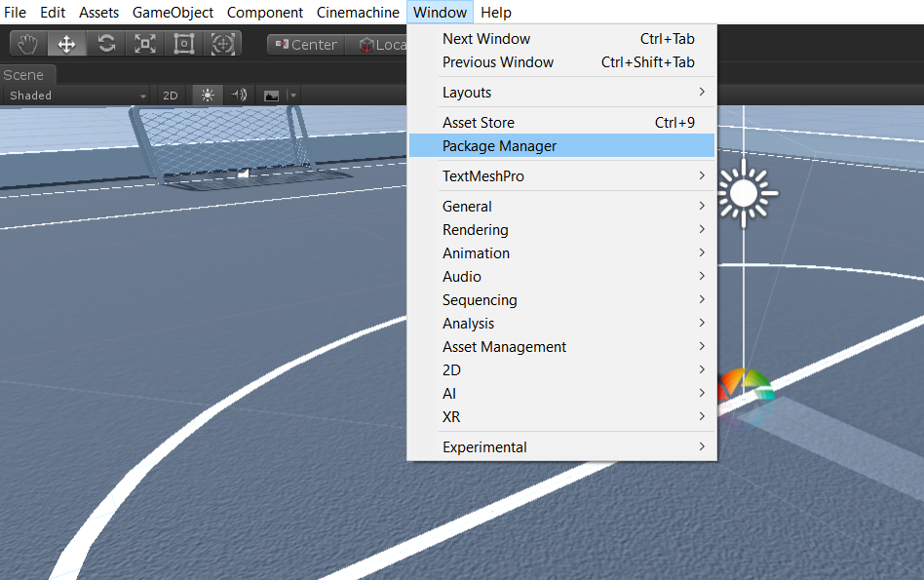The height and width of the screenshot is (580, 924).
Task: Toggle 2D scene view mode
Action: tap(171, 96)
